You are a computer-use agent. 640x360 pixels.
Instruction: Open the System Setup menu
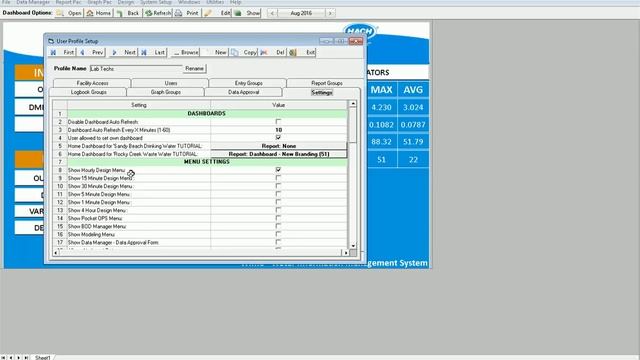point(156,2)
